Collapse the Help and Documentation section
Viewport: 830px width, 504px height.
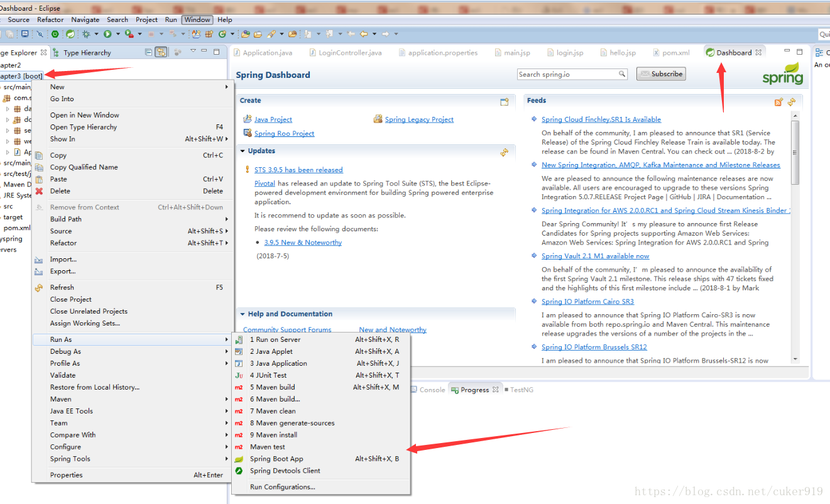(243, 314)
